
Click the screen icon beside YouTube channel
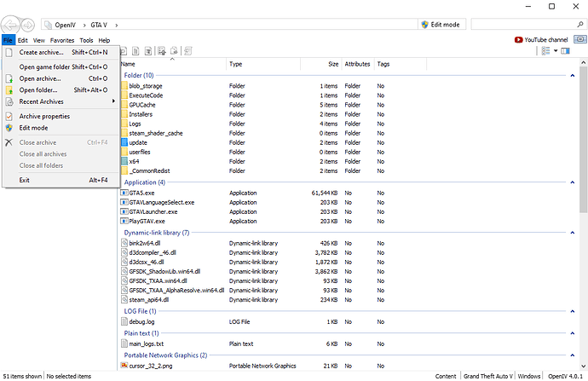pyautogui.click(x=580, y=39)
